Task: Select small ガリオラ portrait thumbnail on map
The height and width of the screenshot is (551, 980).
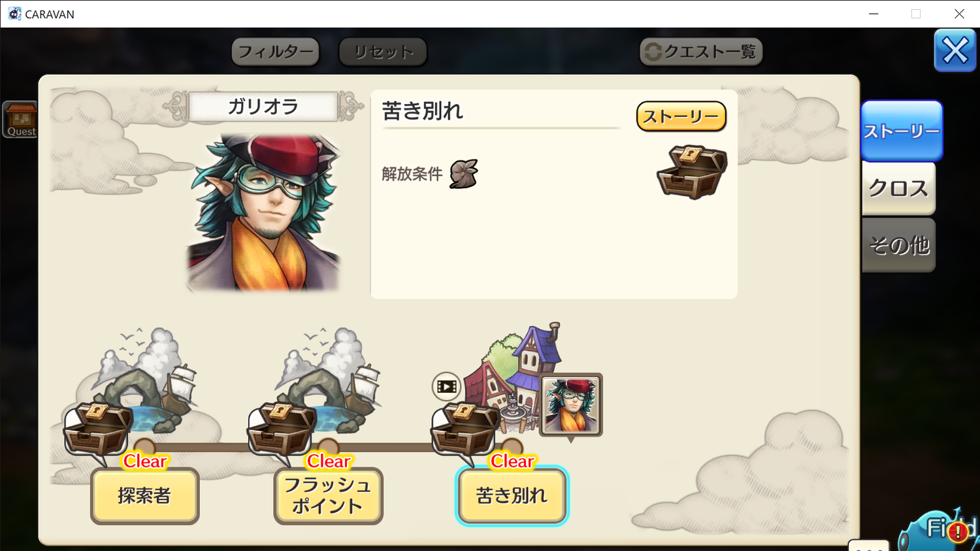Action: tap(571, 405)
